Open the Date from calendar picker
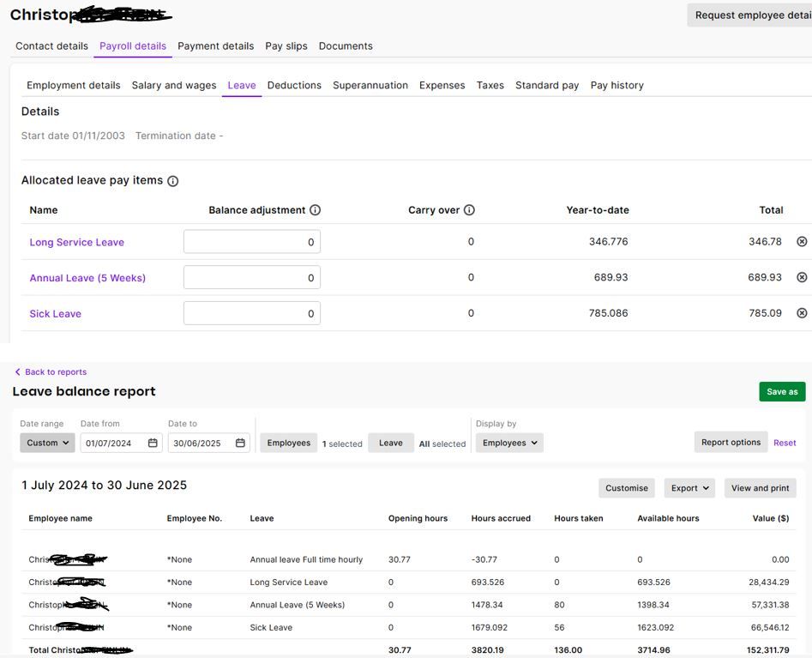The image size is (812, 658). point(153,444)
